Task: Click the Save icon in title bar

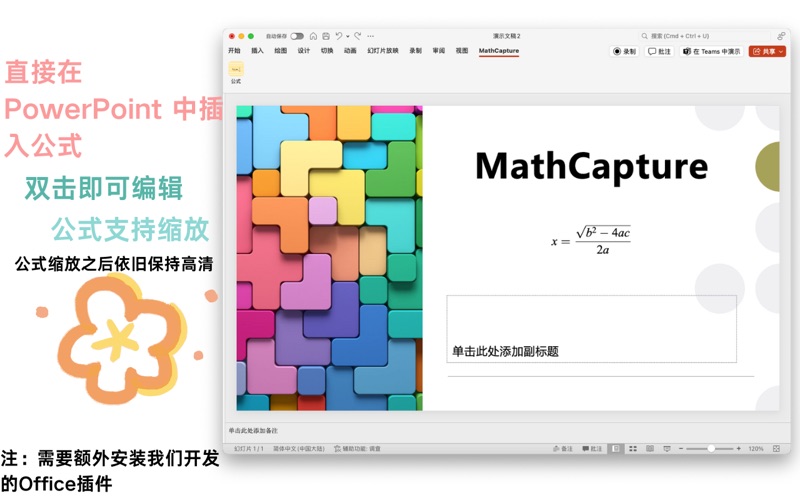Action: click(325, 36)
